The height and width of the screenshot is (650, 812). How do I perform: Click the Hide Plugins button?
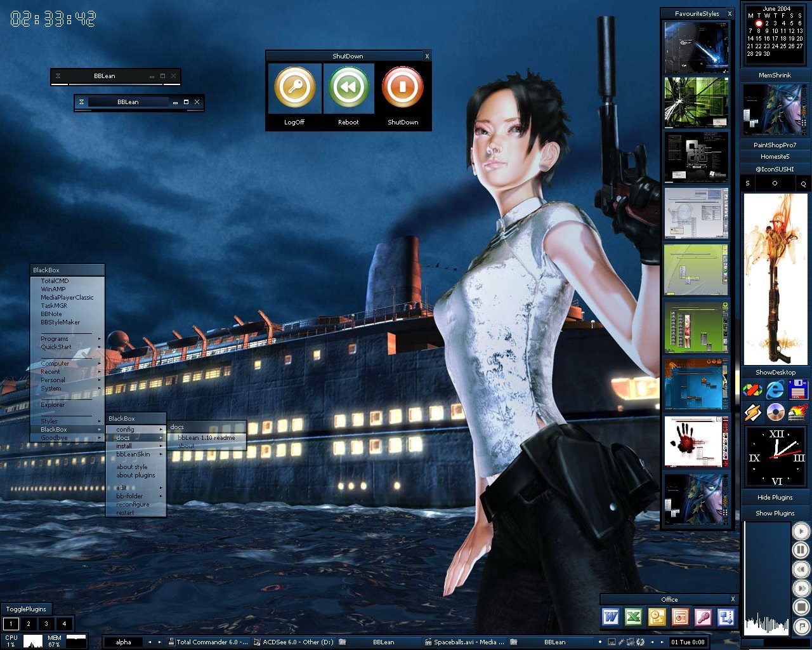[x=775, y=497]
